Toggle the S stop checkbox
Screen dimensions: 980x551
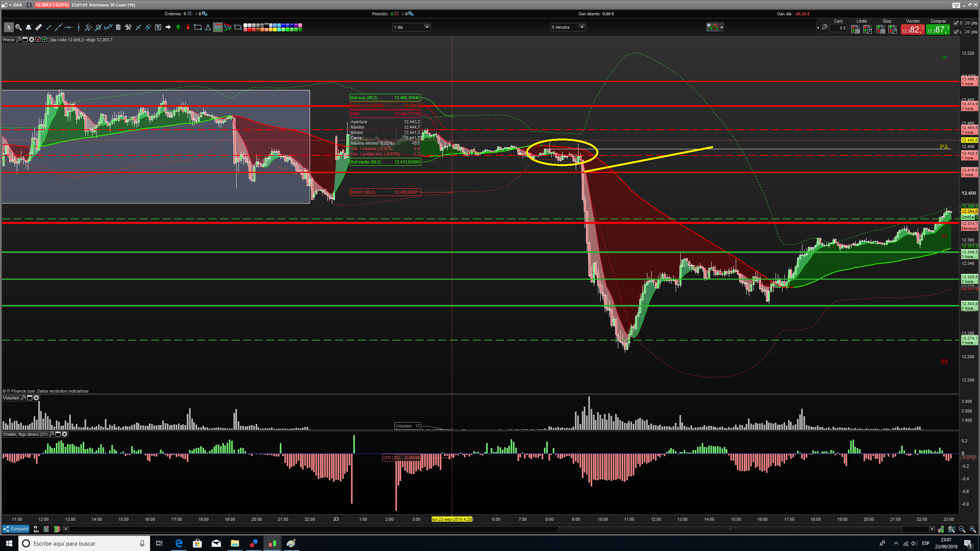tap(956, 23)
